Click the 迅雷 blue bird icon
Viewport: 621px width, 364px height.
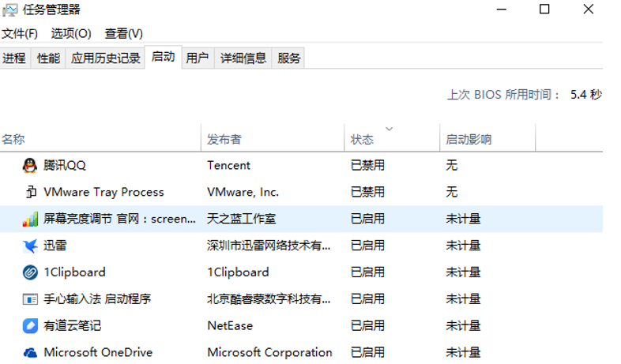(x=30, y=246)
